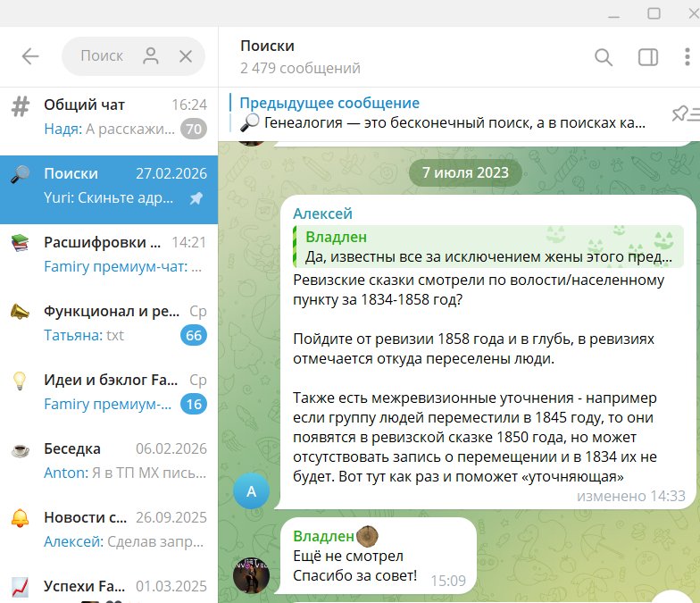This screenshot has width=700, height=603.
Task: Click sender name Алексей in message
Action: click(322, 214)
